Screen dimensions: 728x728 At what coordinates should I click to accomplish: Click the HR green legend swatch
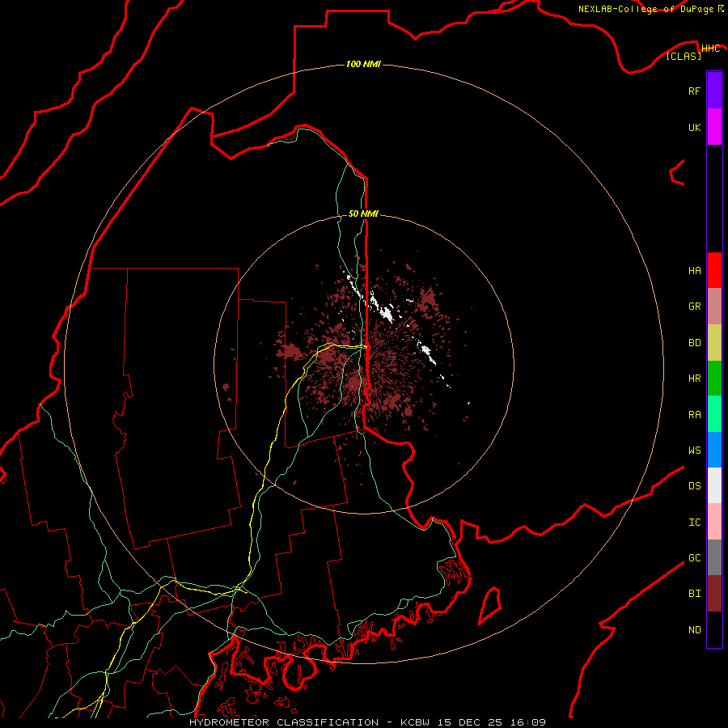[714, 379]
